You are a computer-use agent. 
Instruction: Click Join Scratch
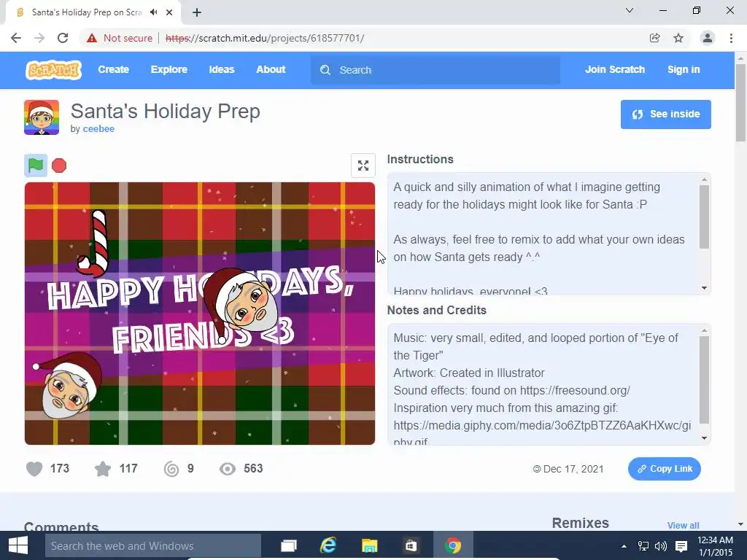[x=614, y=69]
